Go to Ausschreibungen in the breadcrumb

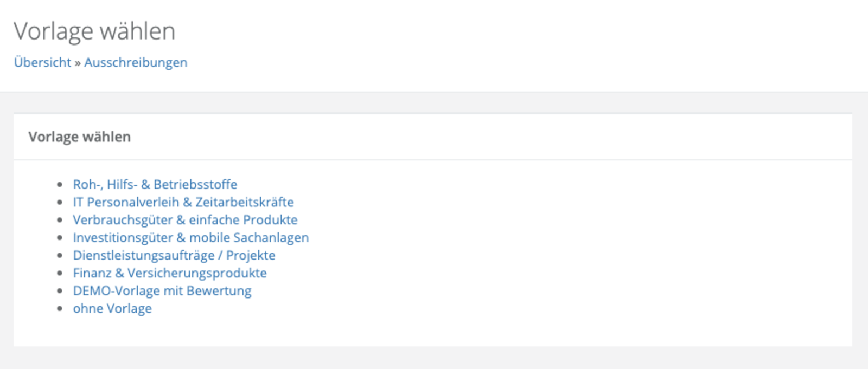(136, 62)
